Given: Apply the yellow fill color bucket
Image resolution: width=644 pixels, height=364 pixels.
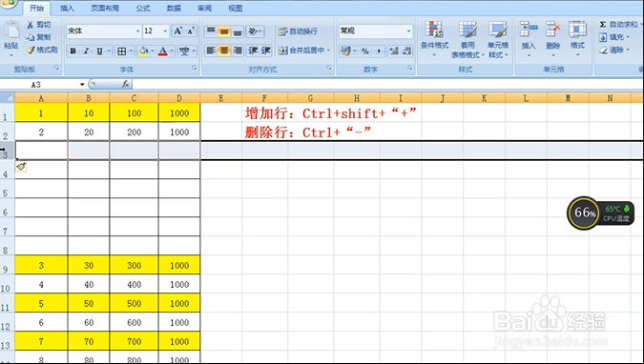Looking at the screenshot, I should pos(143,51).
